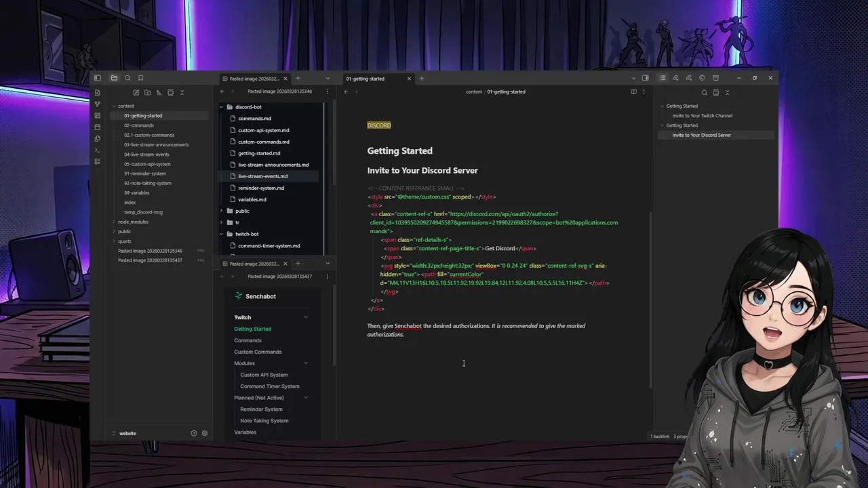Open tab list dropdown for bottom image pane
The height and width of the screenshot is (488, 868).
[328, 263]
